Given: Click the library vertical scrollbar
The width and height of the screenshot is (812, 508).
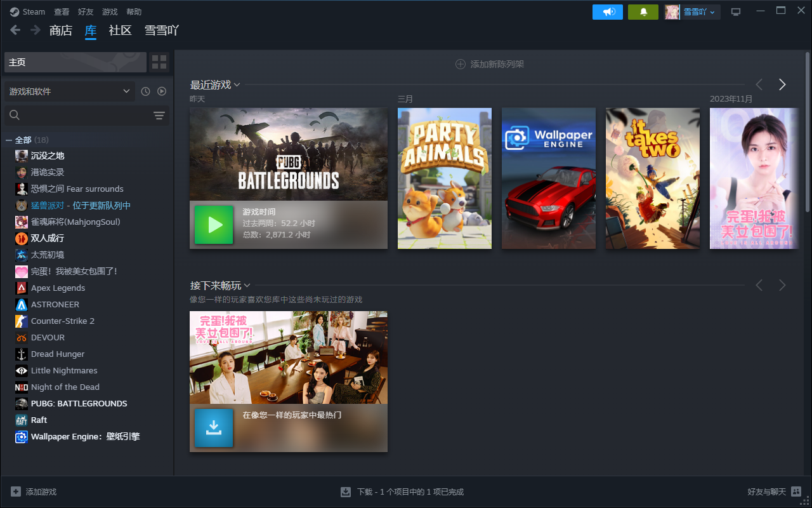Looking at the screenshot, I should 808,132.
